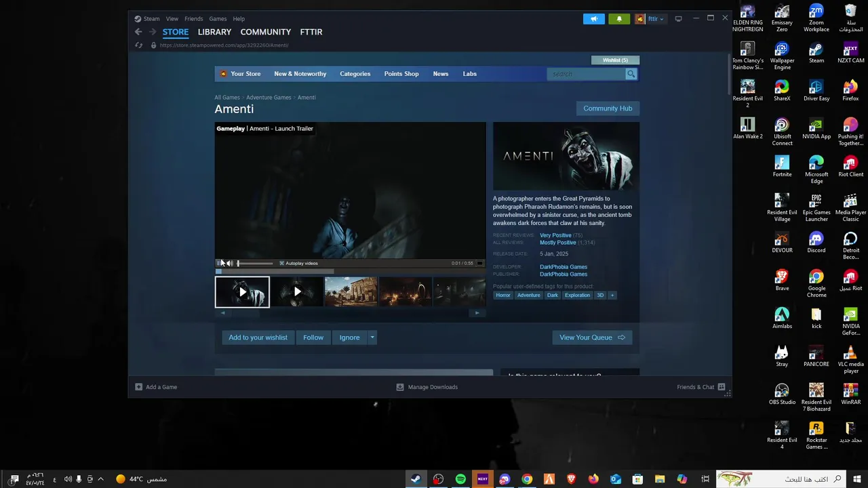Screen dimensions: 868x488
Task: Click the Horror tag
Action: click(x=503, y=296)
